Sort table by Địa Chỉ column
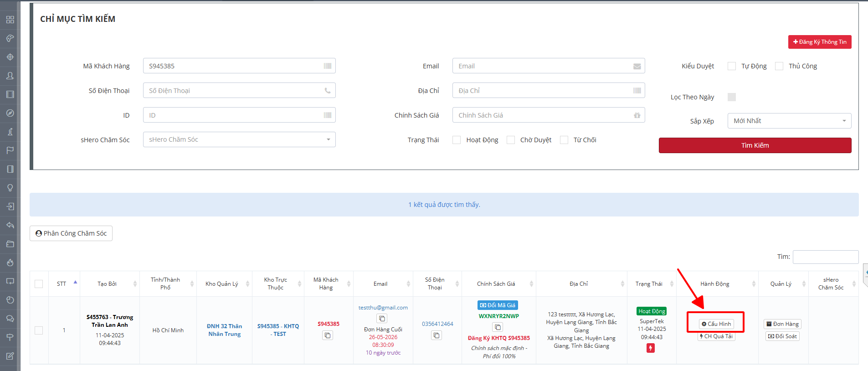The image size is (868, 371). 581,284
